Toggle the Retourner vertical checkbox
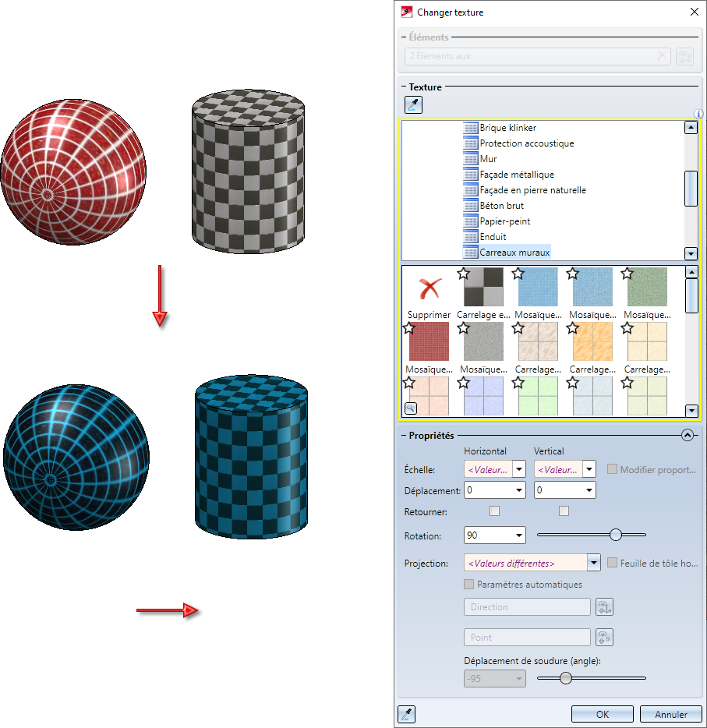 pyautogui.click(x=564, y=511)
